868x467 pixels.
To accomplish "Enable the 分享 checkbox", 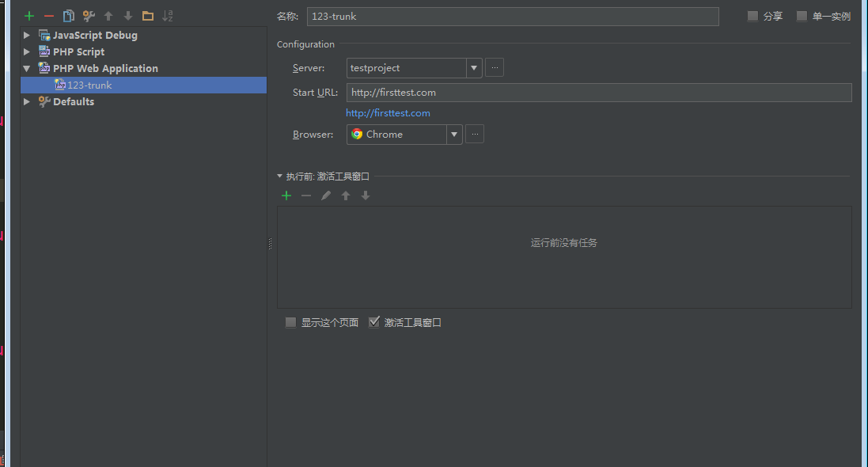I will pyautogui.click(x=752, y=16).
